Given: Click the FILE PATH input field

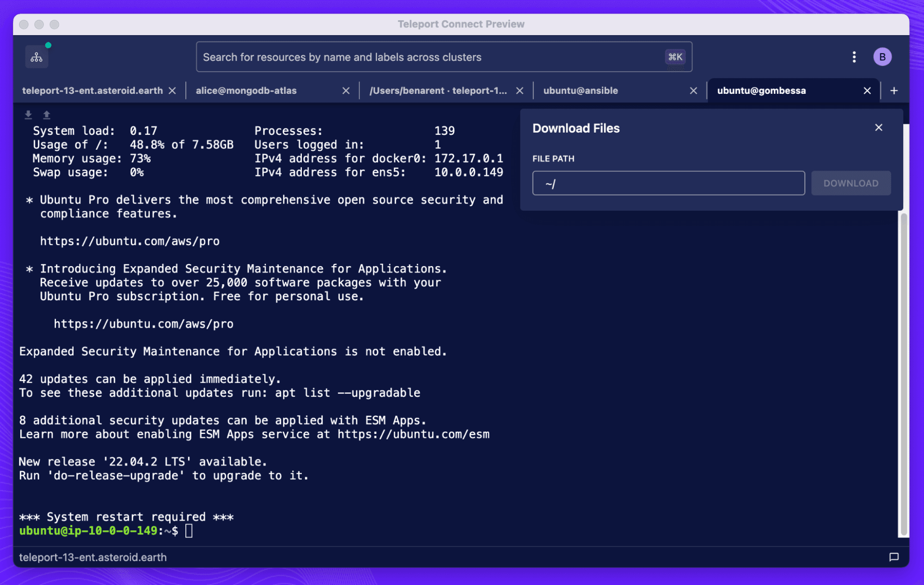Looking at the screenshot, I should (x=668, y=183).
